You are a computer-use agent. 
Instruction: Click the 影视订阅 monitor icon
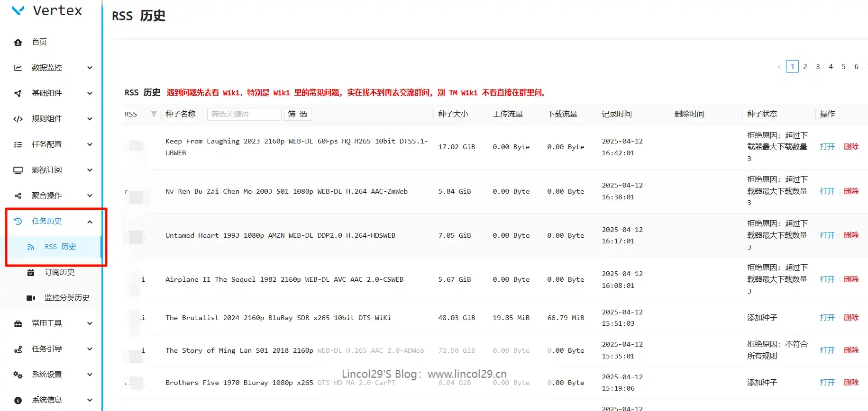click(18, 170)
